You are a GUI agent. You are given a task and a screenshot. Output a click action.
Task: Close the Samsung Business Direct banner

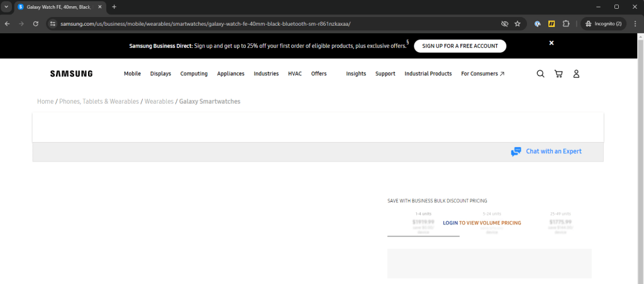pyautogui.click(x=552, y=43)
